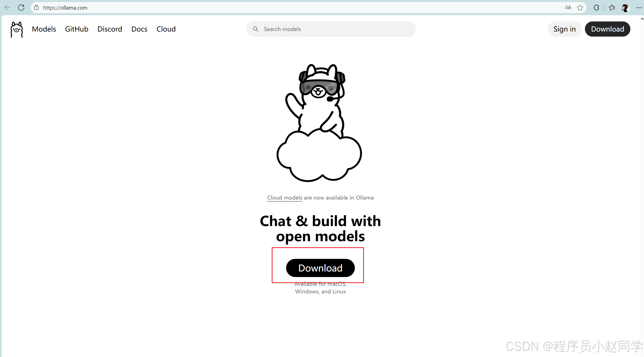The width and height of the screenshot is (644, 357).
Task: Click the Ollama llama logo
Action: 17,29
